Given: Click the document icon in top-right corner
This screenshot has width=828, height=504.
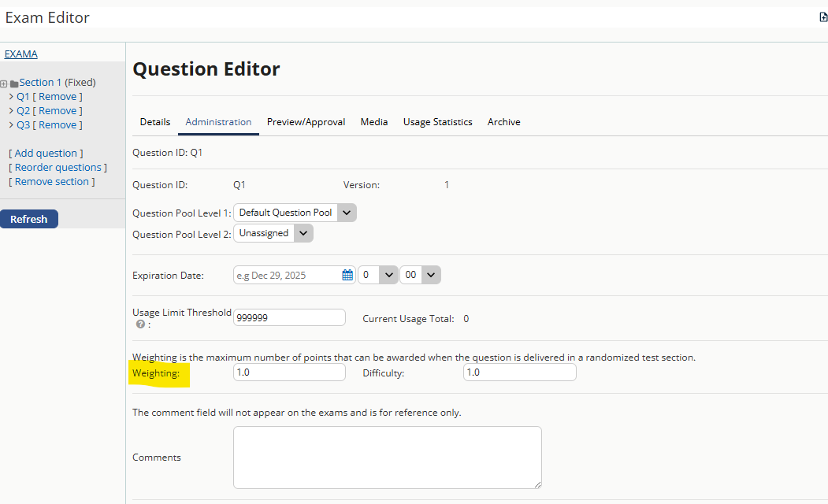Looking at the screenshot, I should (823, 17).
